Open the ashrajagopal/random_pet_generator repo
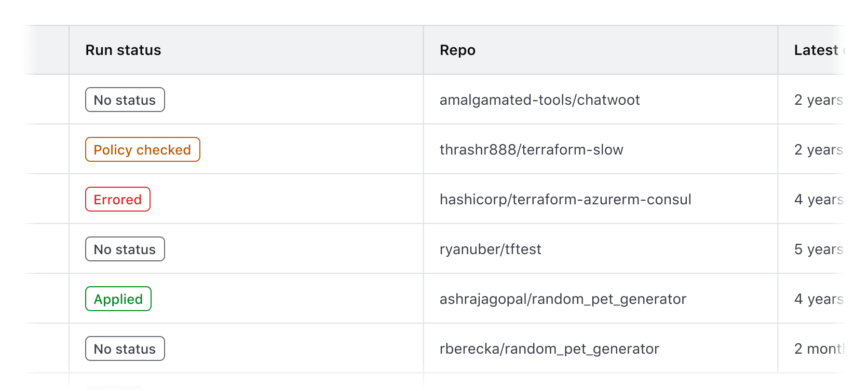 pos(563,299)
